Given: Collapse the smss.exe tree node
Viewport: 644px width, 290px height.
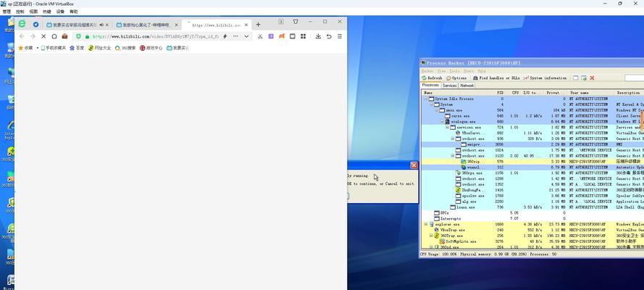Looking at the screenshot, I should 437,110.
